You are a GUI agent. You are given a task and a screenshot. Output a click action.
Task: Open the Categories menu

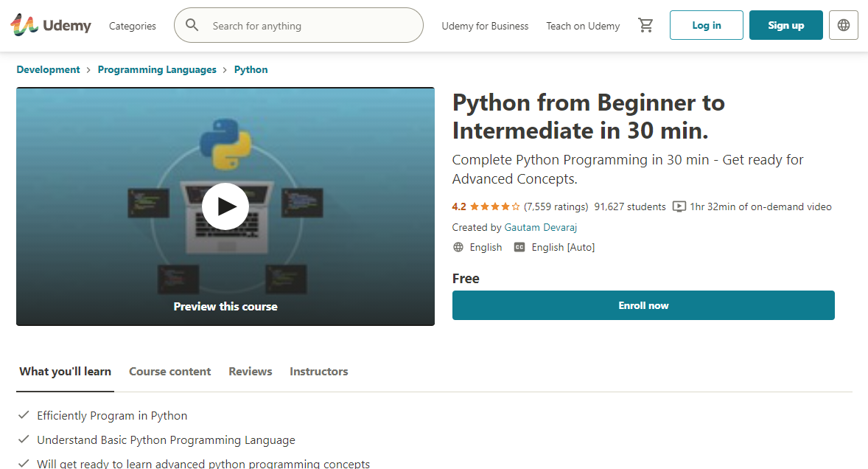133,26
